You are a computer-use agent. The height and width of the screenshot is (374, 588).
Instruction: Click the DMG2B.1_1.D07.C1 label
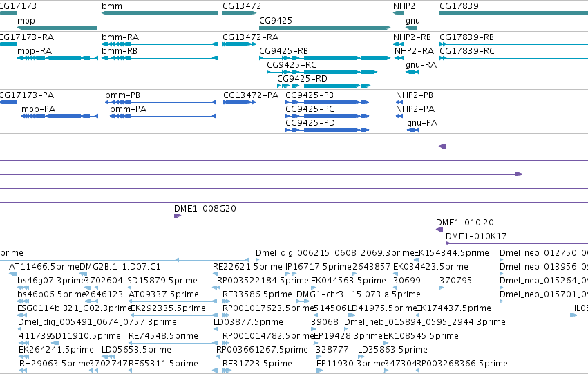tap(120, 267)
